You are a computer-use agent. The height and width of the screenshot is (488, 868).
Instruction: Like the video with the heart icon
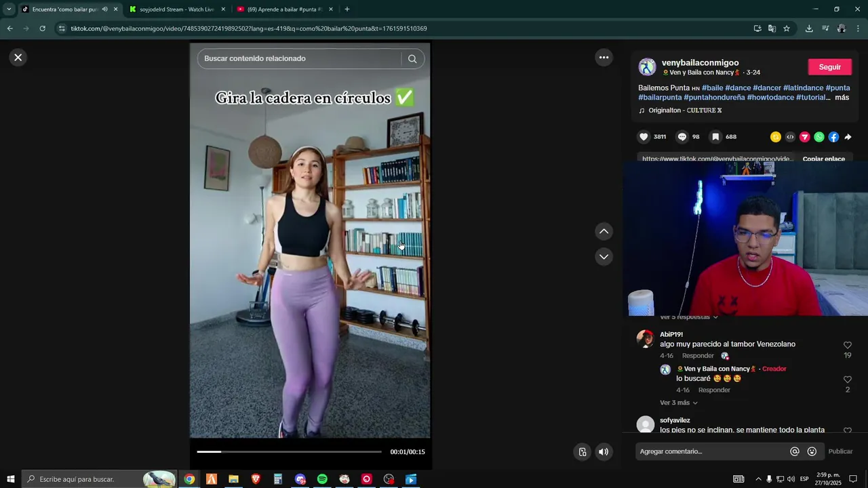coord(644,137)
